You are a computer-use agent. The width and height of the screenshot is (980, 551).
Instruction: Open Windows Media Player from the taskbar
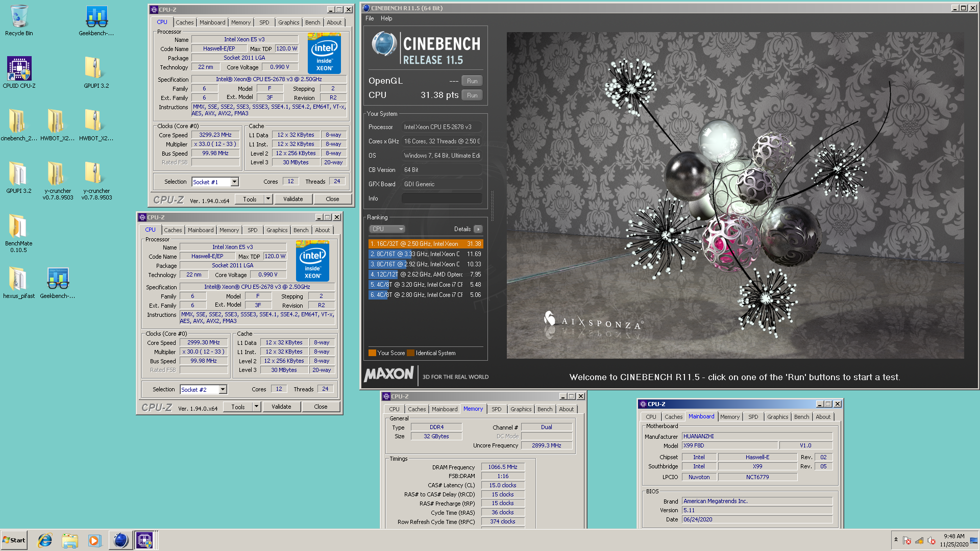click(94, 540)
